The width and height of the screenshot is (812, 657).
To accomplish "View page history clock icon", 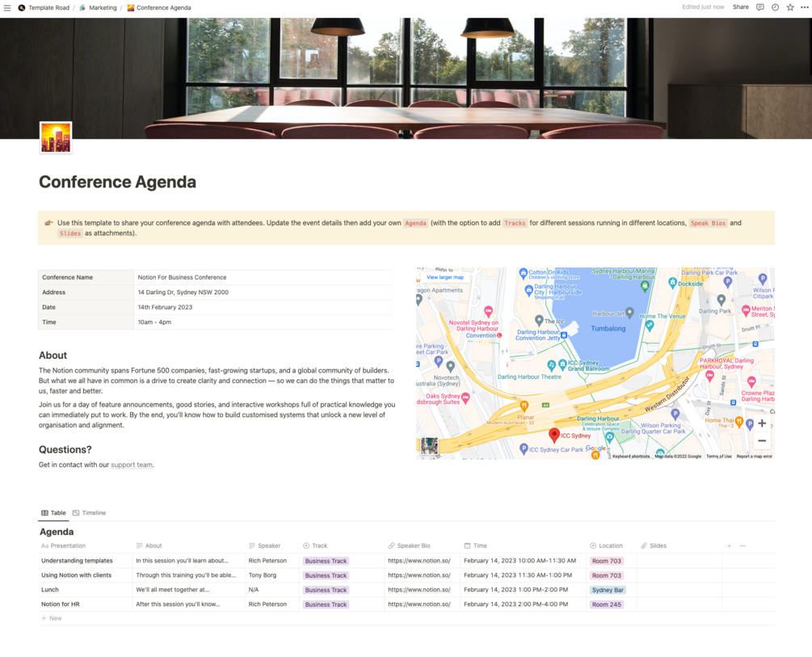I will (775, 7).
